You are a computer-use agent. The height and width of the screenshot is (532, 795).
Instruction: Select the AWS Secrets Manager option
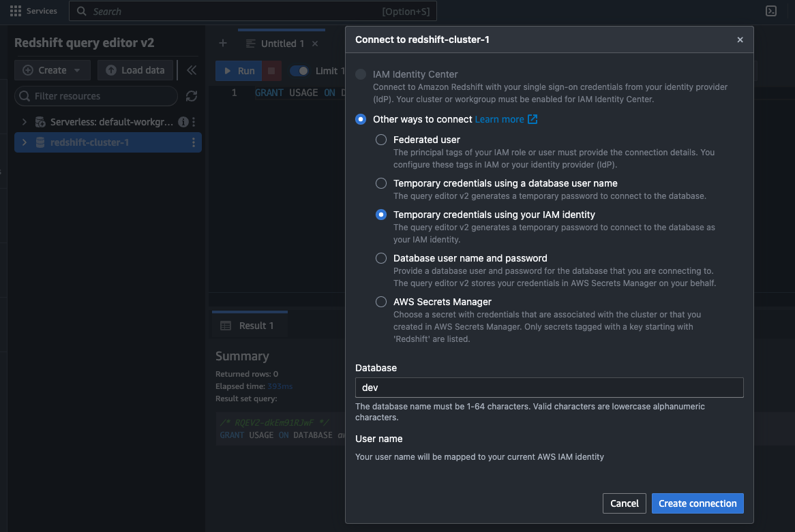(380, 302)
